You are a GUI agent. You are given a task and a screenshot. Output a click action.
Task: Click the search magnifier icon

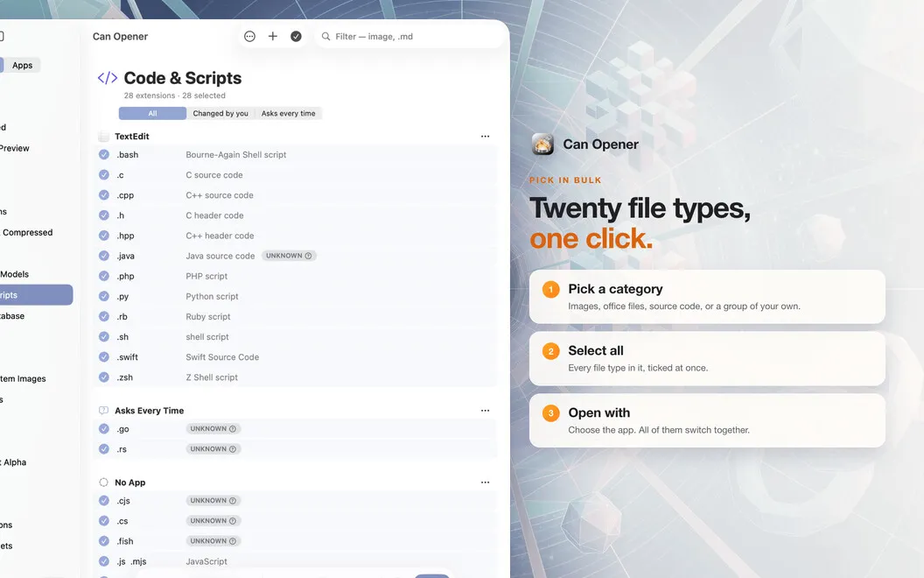(x=325, y=37)
